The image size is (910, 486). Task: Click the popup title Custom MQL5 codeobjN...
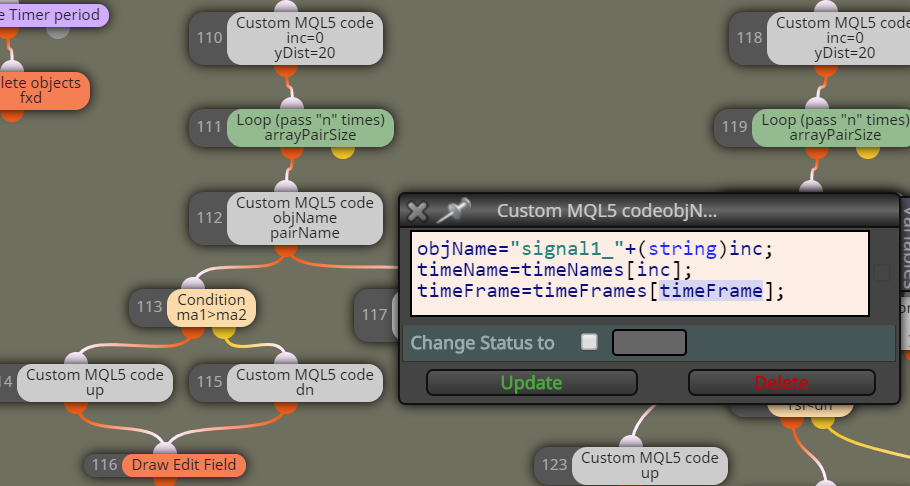pyautogui.click(x=606, y=211)
